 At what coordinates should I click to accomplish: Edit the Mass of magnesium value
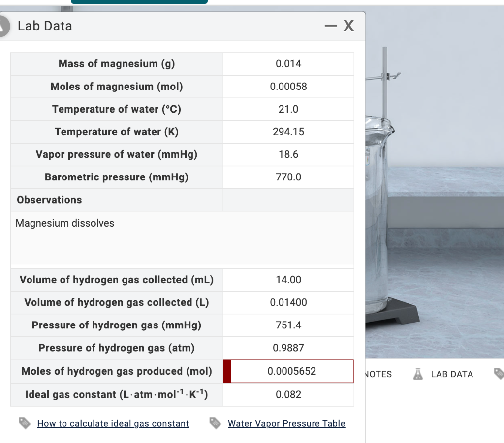pos(288,63)
